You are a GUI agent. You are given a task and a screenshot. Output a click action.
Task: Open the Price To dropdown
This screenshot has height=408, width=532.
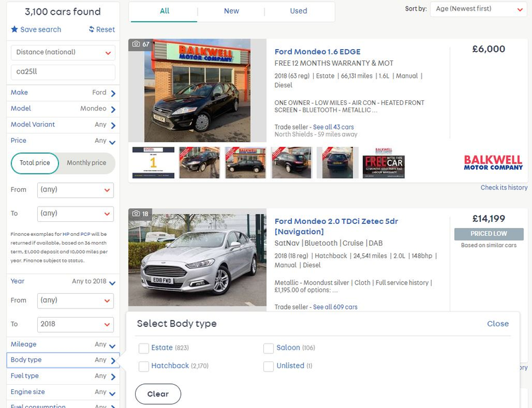(x=75, y=214)
